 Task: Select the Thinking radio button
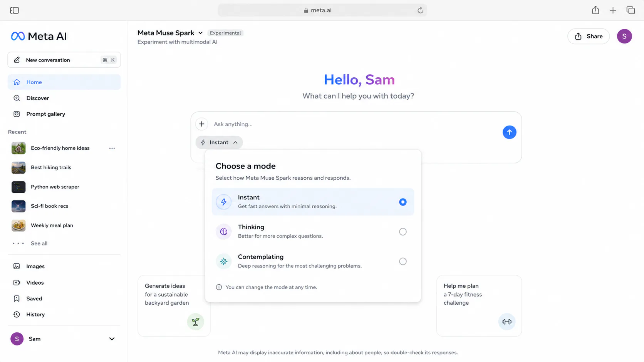click(x=402, y=232)
